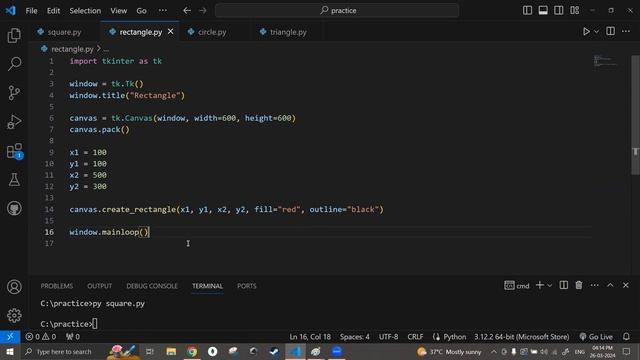The height and width of the screenshot is (360, 640).
Task: Close the terminal panel
Action: coord(626,285)
